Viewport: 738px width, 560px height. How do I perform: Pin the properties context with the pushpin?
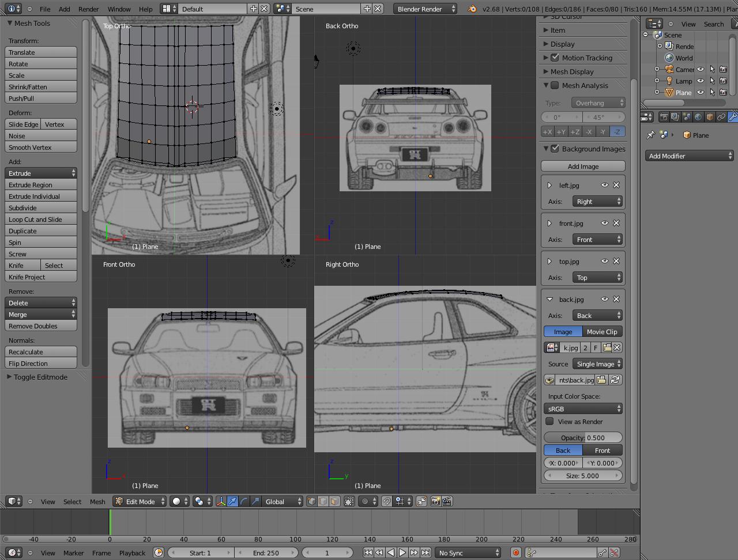[651, 135]
